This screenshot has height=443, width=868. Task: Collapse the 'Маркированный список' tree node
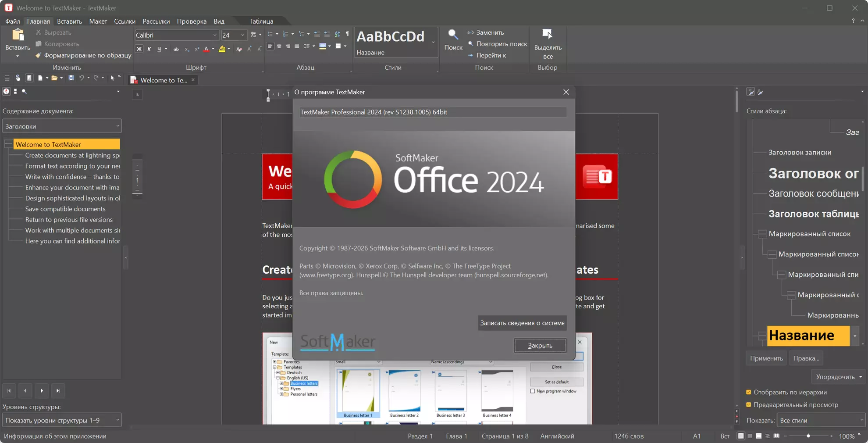click(762, 234)
